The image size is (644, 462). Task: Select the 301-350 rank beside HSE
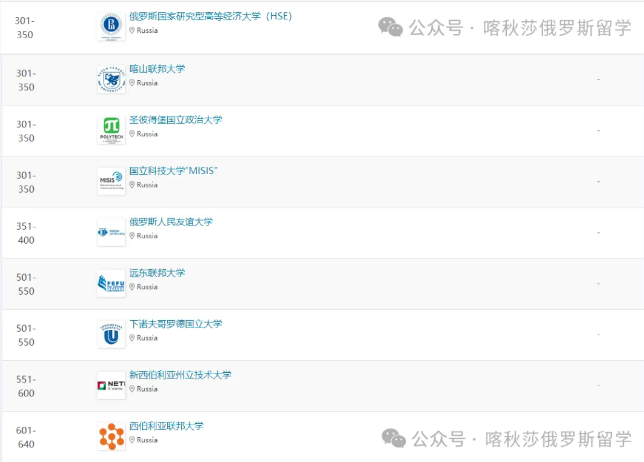coord(25,28)
